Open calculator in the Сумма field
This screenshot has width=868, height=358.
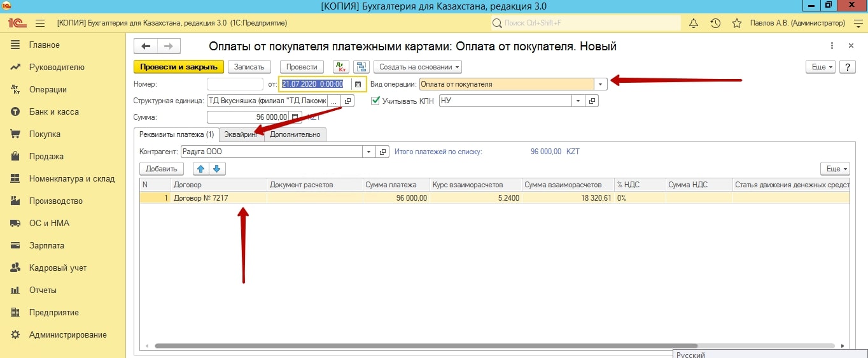[x=295, y=117]
